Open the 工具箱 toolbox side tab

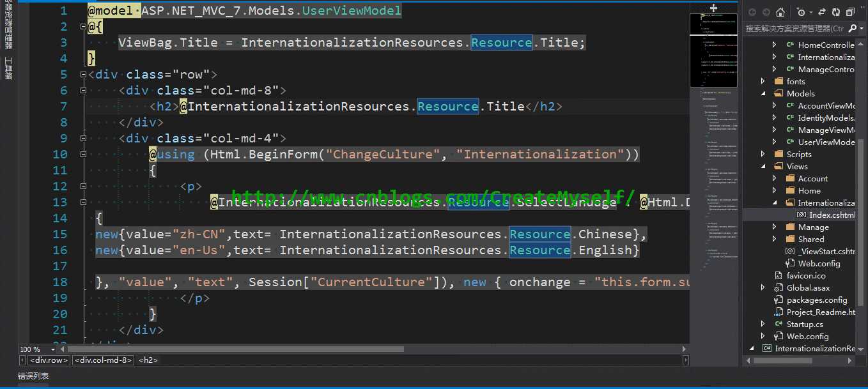[8, 68]
